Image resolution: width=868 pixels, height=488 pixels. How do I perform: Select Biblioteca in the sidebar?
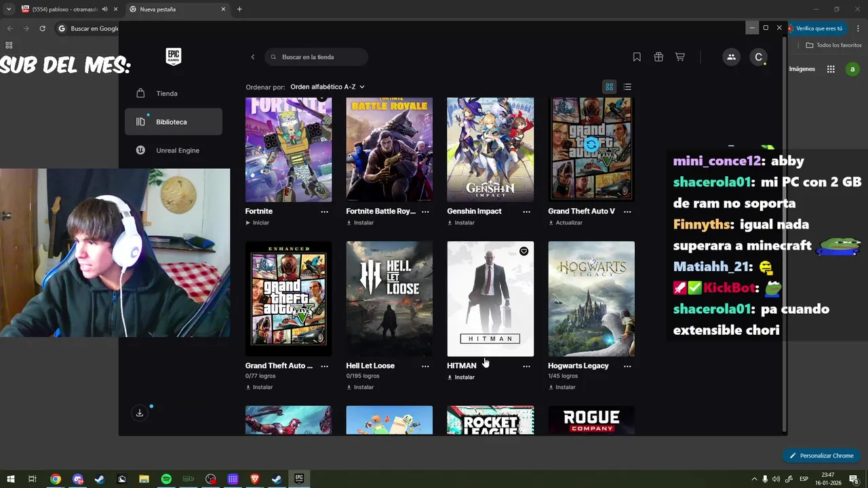[x=174, y=122]
